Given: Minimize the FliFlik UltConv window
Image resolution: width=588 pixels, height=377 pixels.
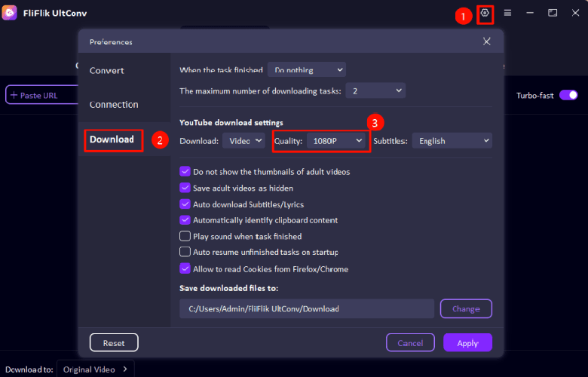Looking at the screenshot, I should click(x=530, y=13).
